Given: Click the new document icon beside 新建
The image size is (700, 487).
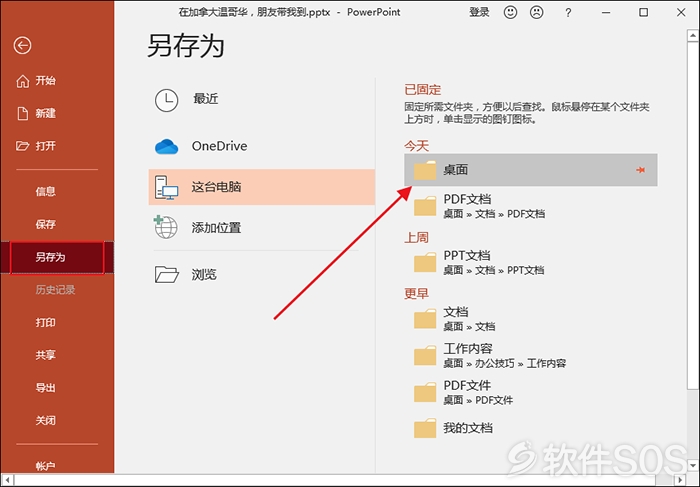Looking at the screenshot, I should point(22,113).
